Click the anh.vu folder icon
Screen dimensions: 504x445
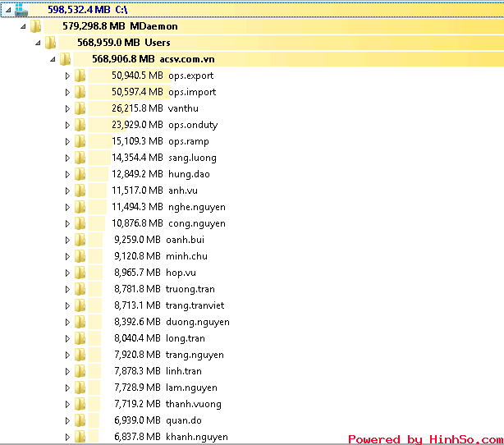(80, 190)
